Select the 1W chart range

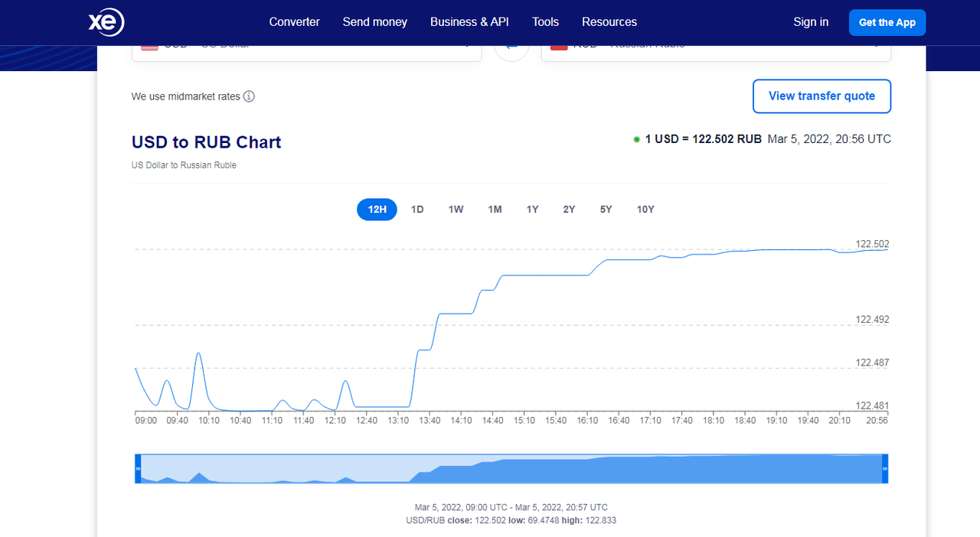(456, 210)
